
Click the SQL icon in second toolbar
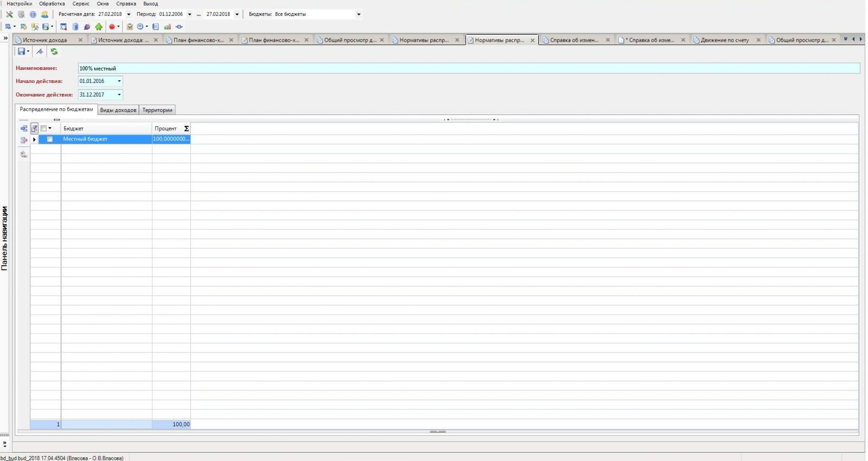(x=8, y=27)
